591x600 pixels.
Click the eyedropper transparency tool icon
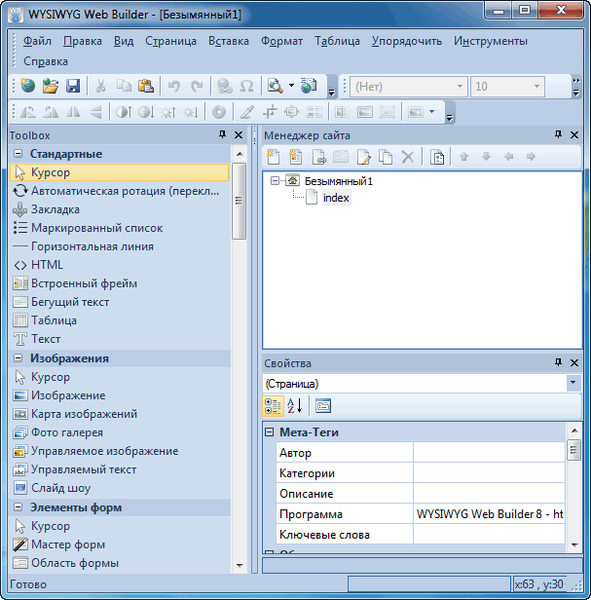pyautogui.click(x=247, y=112)
